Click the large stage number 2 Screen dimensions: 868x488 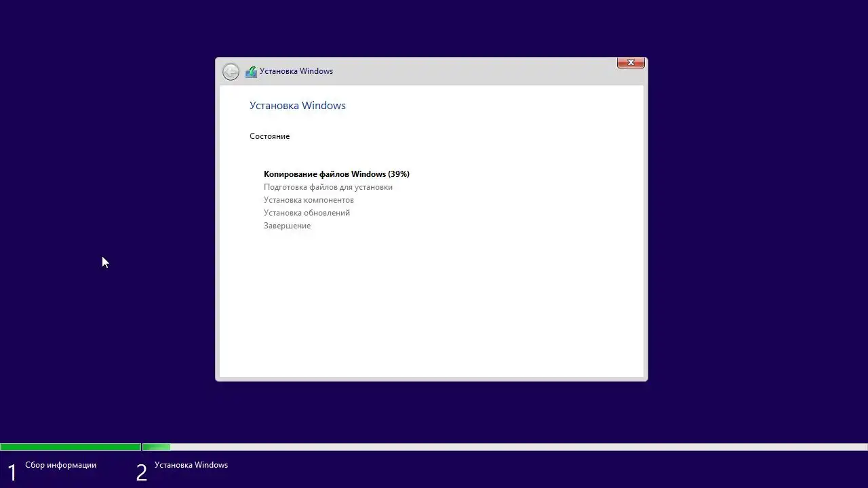coord(141,472)
